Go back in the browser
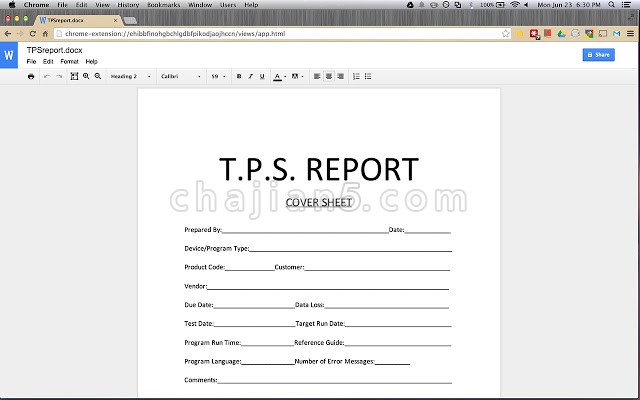This screenshot has height=400, width=640. tap(8, 34)
